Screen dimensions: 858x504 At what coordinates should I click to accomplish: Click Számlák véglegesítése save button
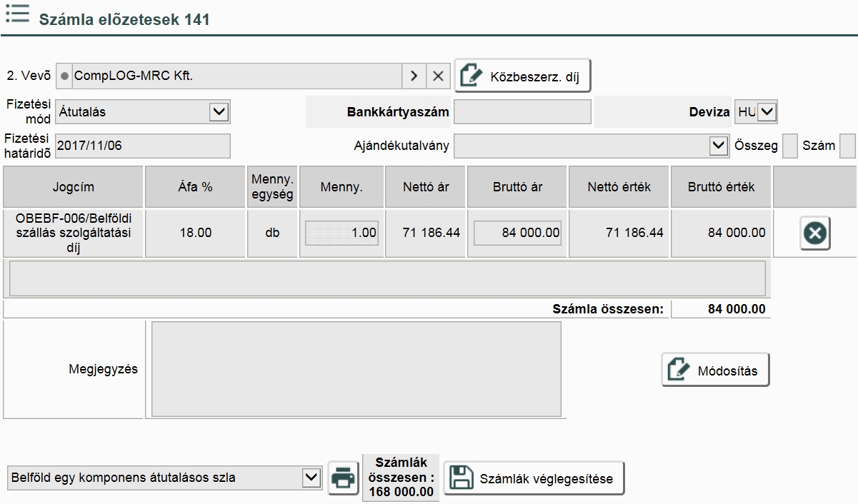(x=534, y=478)
